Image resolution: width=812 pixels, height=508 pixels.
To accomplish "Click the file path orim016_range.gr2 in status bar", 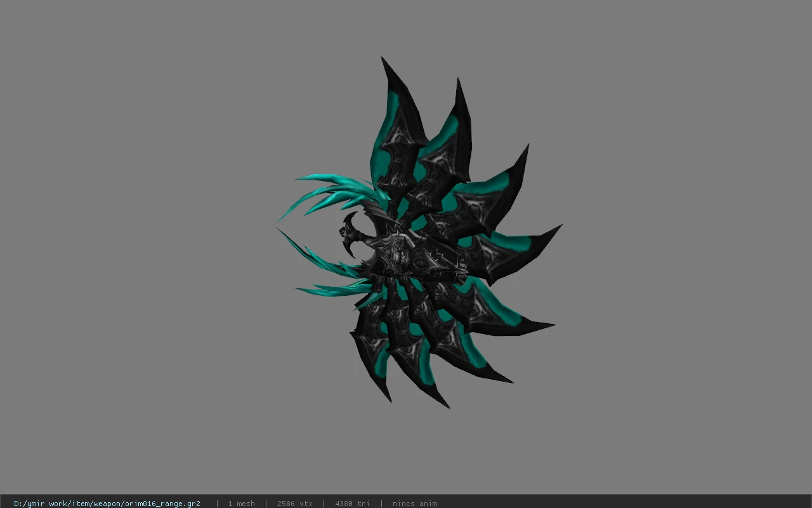I will [107, 504].
